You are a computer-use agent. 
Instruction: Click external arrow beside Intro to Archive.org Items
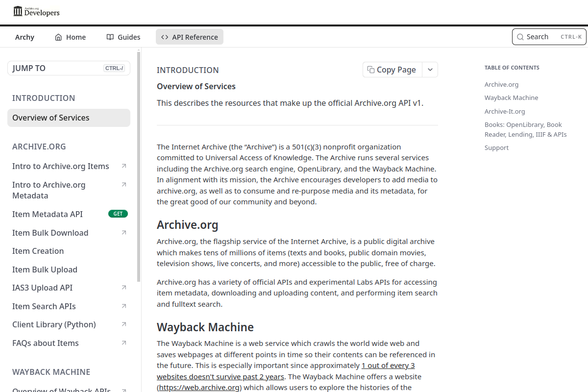124,166
